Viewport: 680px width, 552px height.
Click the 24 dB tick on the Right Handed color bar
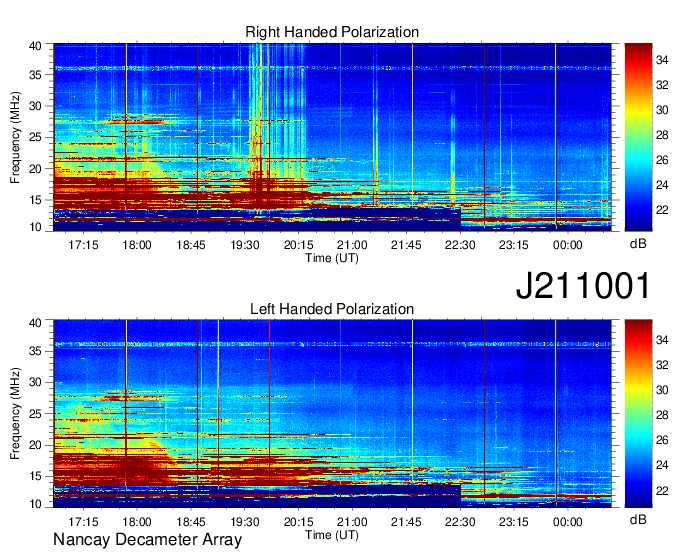tap(662, 185)
